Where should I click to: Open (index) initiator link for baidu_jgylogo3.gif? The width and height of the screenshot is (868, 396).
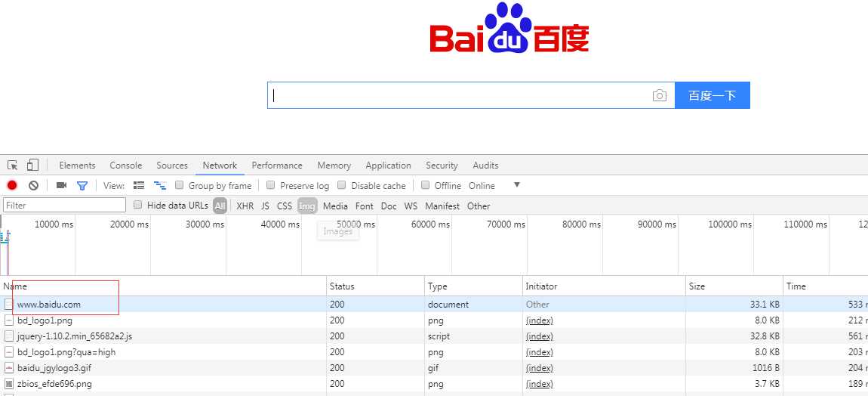[539, 368]
